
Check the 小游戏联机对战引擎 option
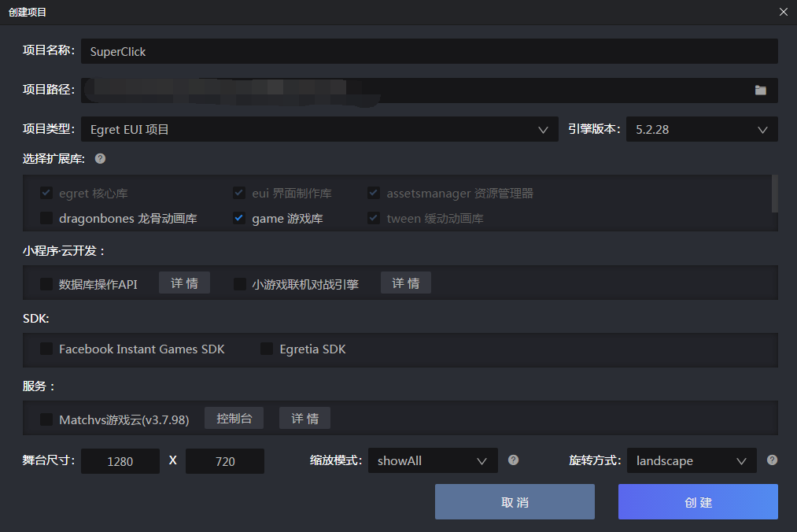[239, 283]
